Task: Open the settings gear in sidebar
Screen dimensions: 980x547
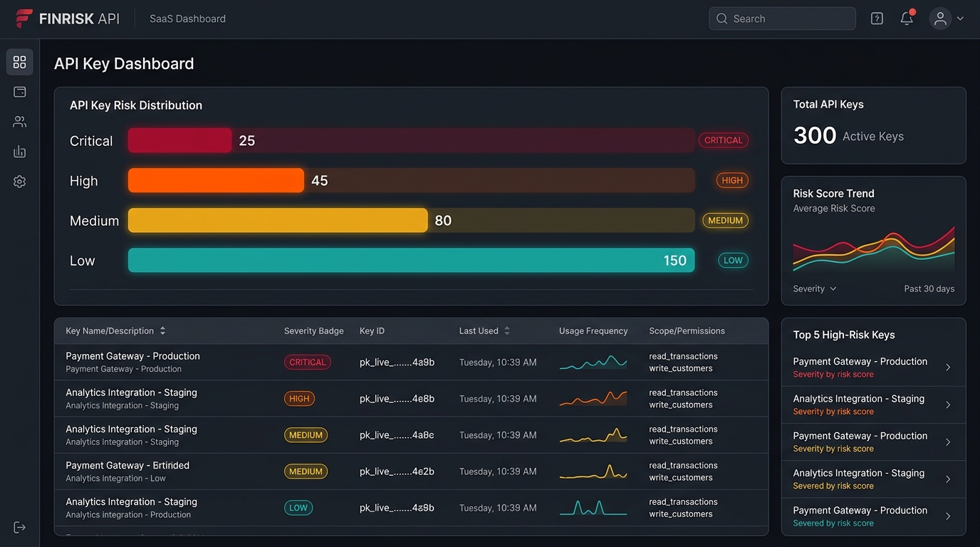Action: (20, 182)
